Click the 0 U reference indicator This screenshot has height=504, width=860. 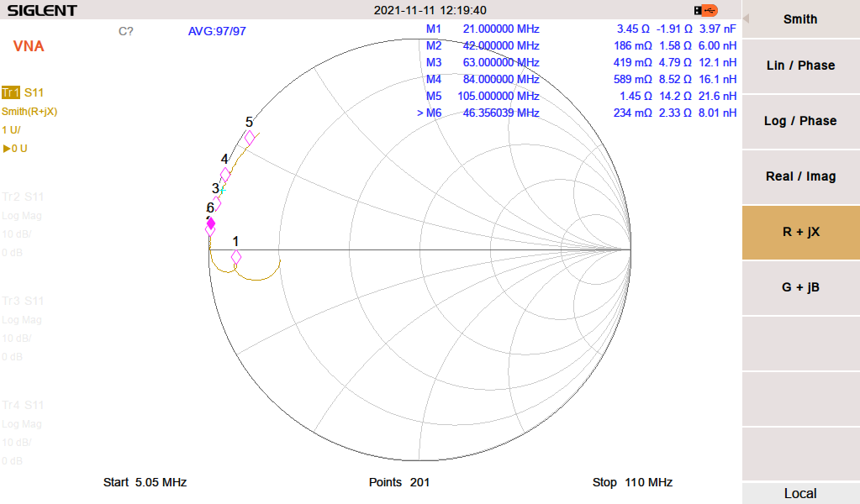tap(15, 149)
